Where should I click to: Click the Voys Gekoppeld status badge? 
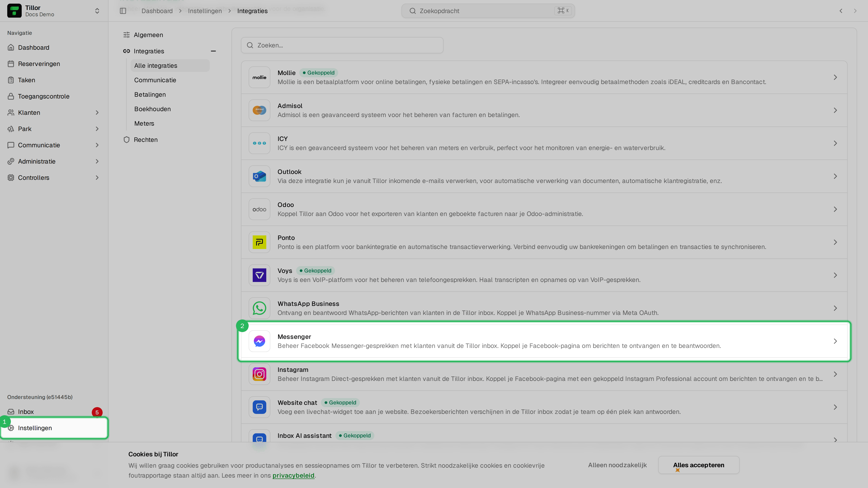(x=315, y=270)
